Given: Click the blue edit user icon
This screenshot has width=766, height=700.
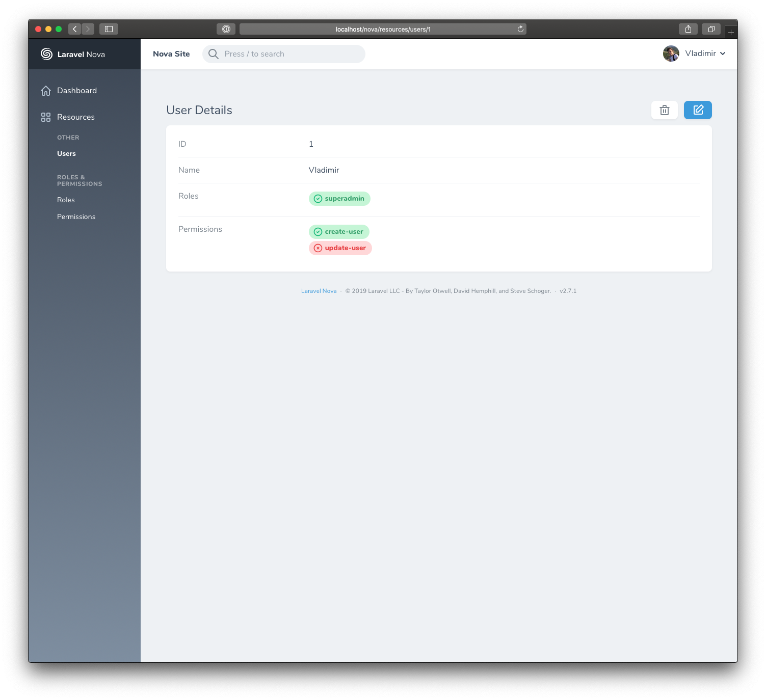Looking at the screenshot, I should (698, 110).
